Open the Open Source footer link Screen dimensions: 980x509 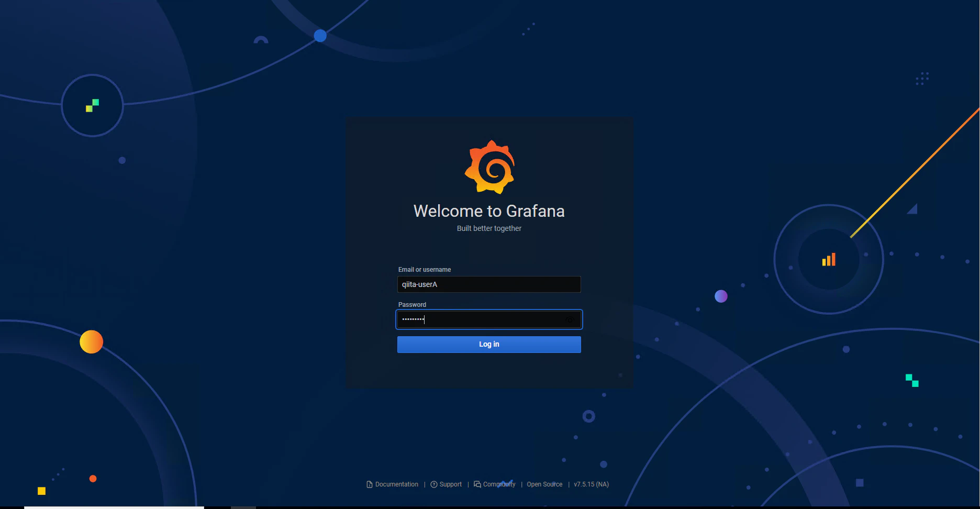(x=544, y=484)
